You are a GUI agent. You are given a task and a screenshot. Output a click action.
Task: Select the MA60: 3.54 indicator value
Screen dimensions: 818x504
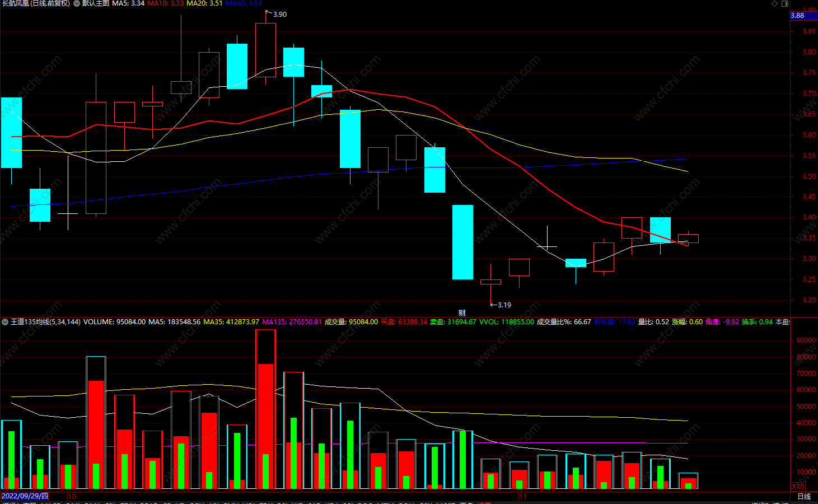pos(244,3)
